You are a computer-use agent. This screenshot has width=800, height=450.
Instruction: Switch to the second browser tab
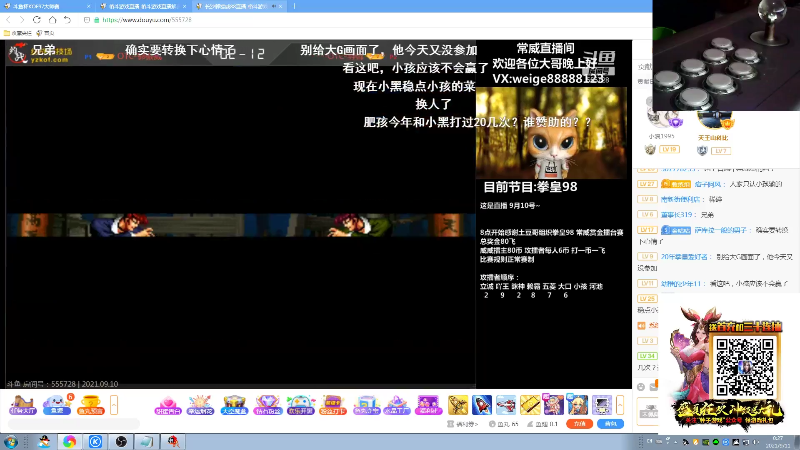tap(143, 6)
